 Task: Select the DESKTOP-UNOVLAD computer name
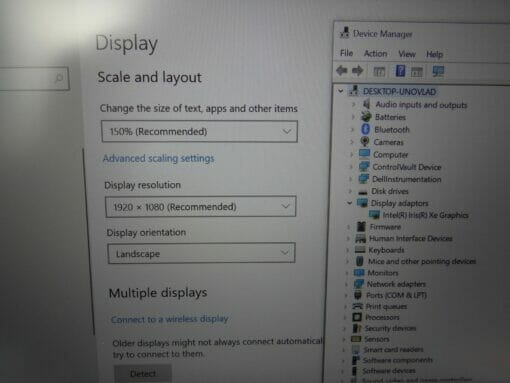pyautogui.click(x=399, y=91)
